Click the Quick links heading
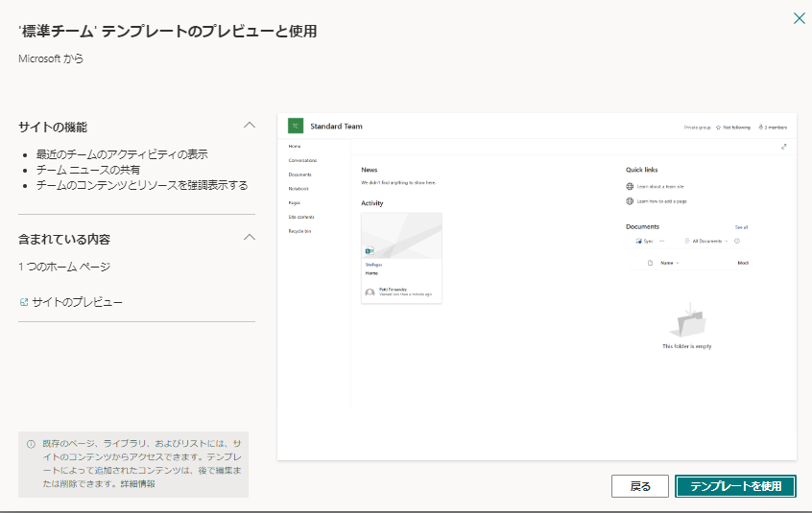 coord(641,170)
